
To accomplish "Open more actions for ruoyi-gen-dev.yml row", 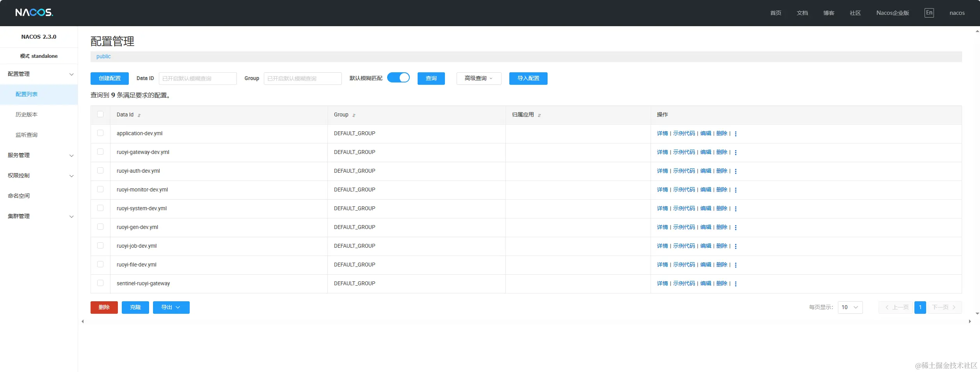I will tap(736, 227).
